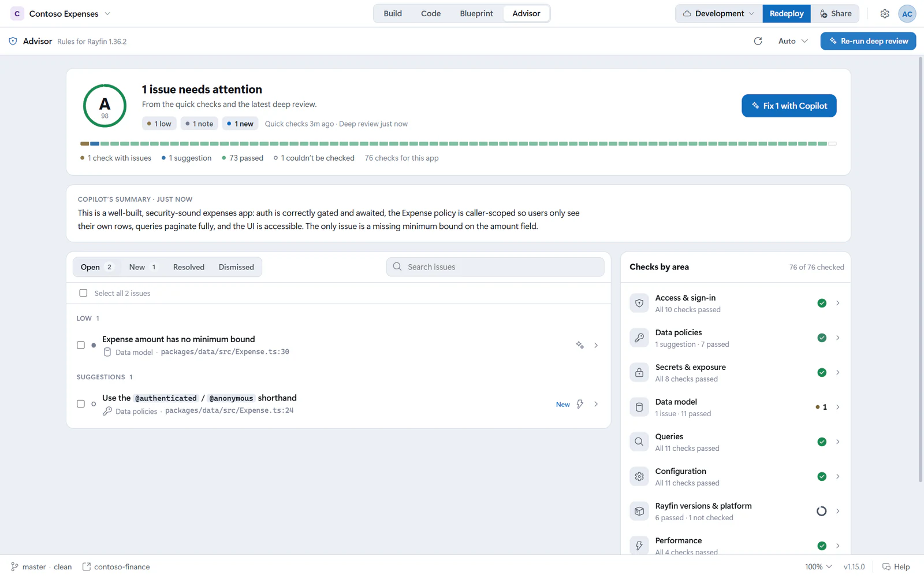Click Fix 1 with Copilot button
The height and width of the screenshot is (578, 924).
[x=789, y=106]
